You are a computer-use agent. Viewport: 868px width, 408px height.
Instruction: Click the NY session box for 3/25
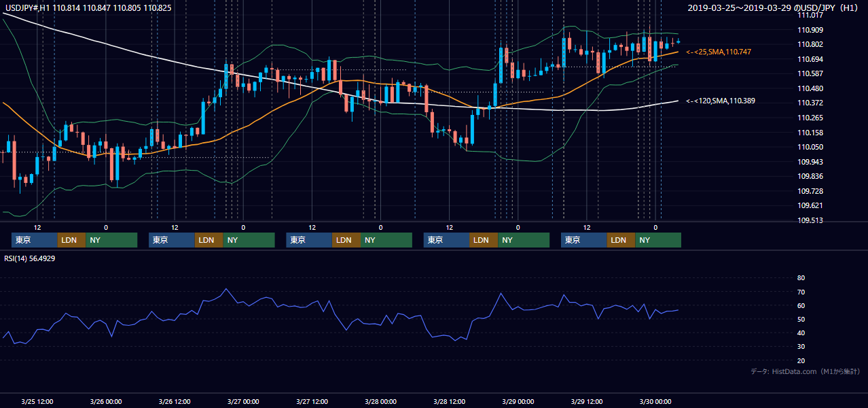111,240
